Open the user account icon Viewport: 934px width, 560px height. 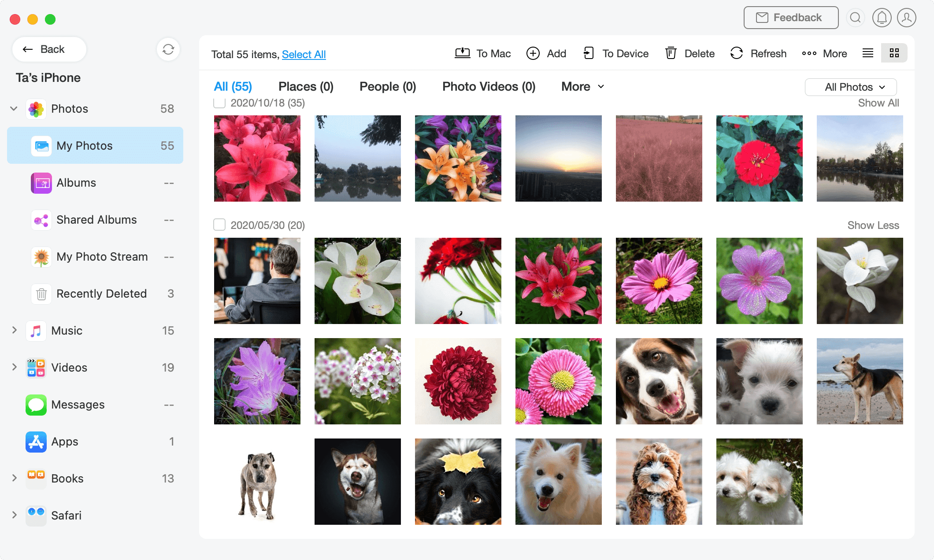(906, 18)
